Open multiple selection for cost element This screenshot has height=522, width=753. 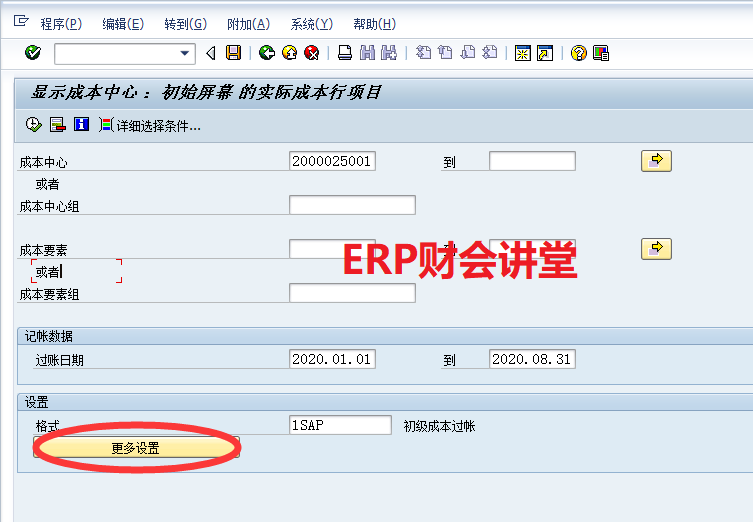(656, 247)
